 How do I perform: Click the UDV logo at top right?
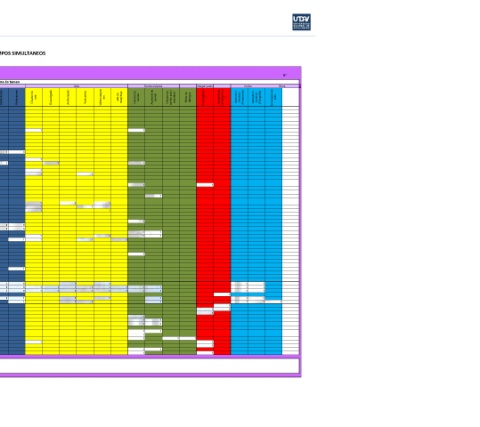[x=301, y=22]
